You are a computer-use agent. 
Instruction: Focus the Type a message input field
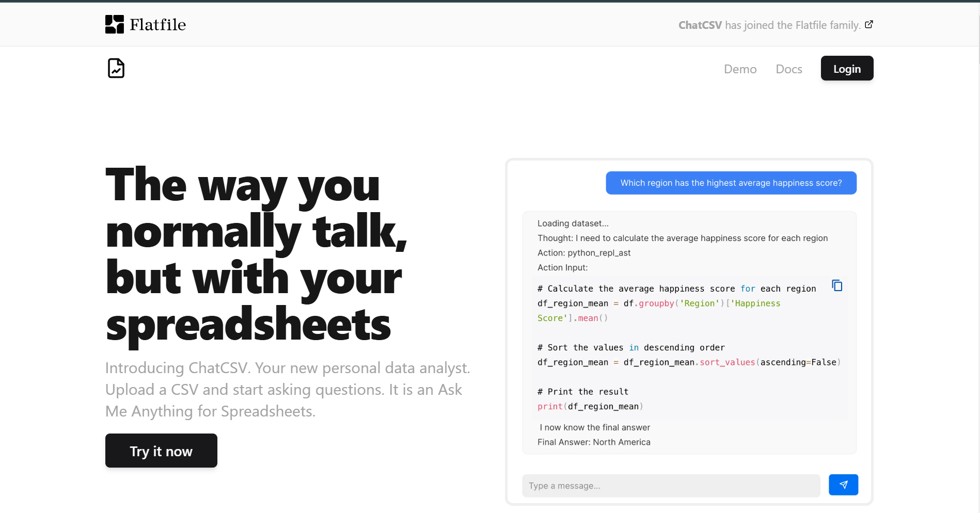coord(671,486)
